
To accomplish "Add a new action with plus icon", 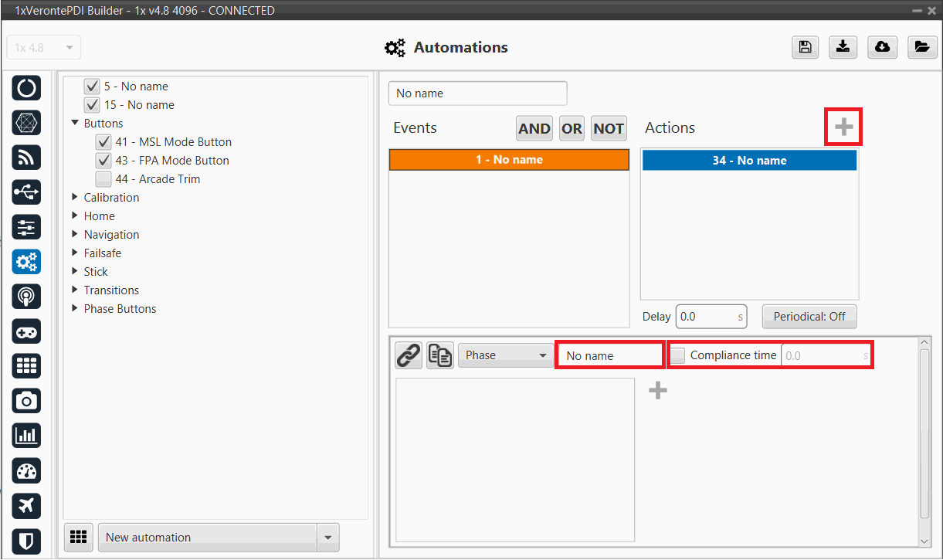I will coord(843,127).
